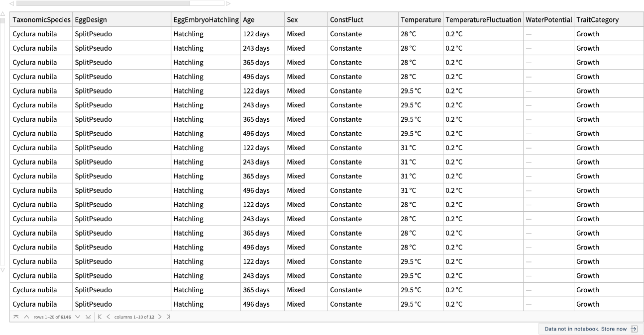
Task: Jump to last column of dataset
Action: (168, 317)
